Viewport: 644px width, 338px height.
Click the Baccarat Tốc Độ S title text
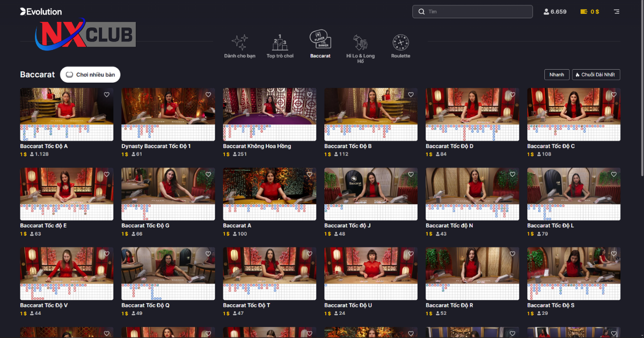point(551,305)
